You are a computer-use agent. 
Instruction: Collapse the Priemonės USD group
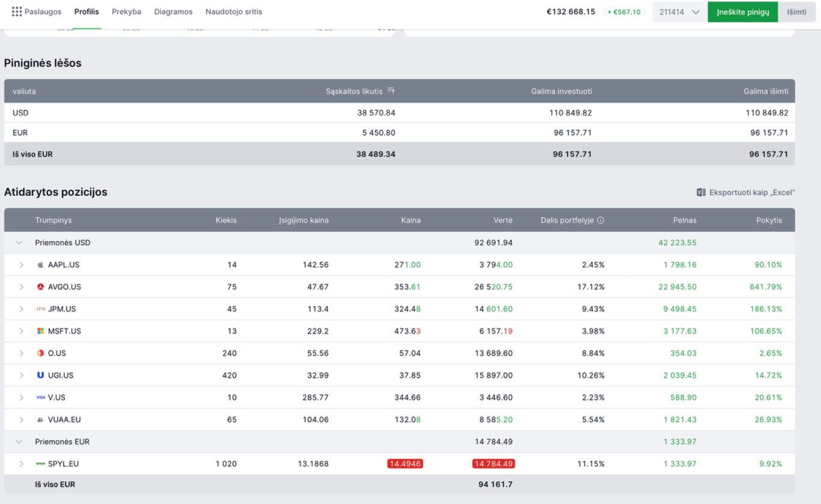click(19, 243)
